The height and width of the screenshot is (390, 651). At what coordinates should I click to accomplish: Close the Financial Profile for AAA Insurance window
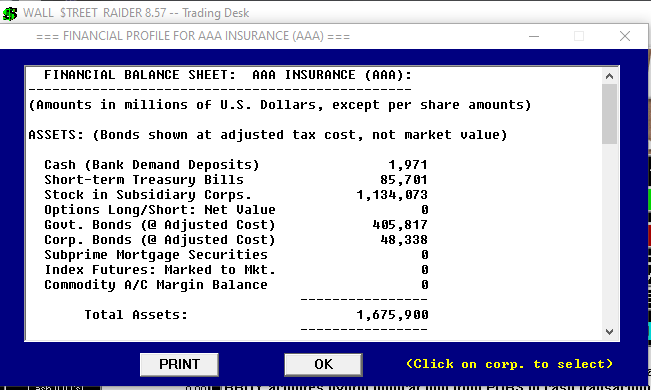point(625,37)
